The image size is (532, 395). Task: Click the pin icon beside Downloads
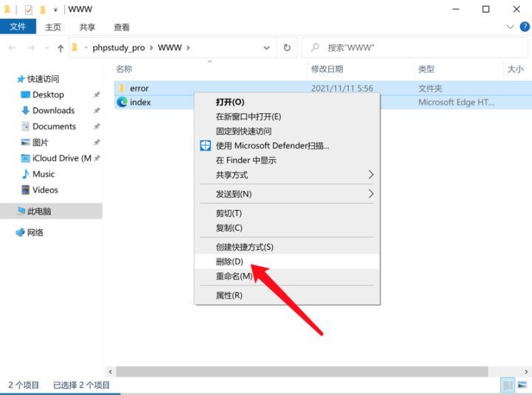97,110
